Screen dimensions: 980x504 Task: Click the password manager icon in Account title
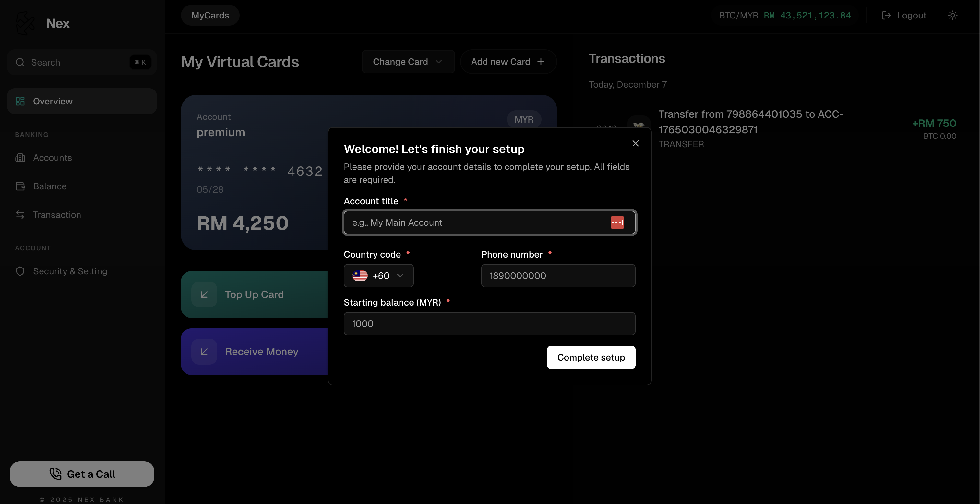click(x=617, y=222)
